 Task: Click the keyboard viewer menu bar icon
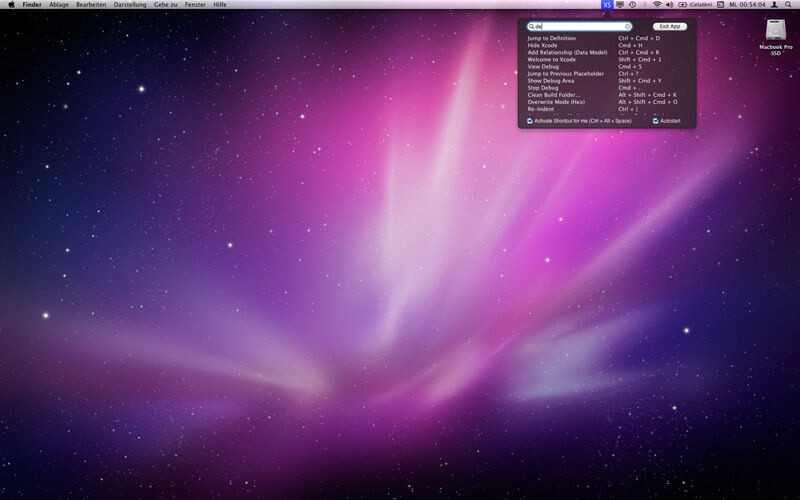coord(720,5)
